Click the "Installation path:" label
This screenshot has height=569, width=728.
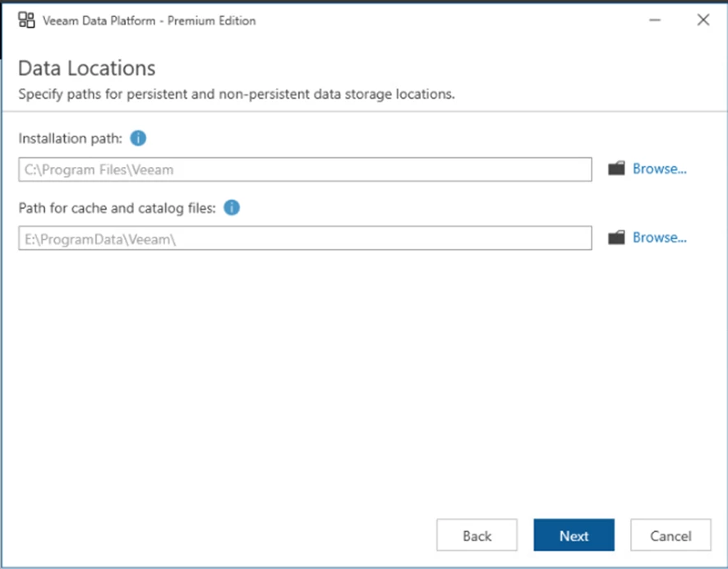tap(70, 138)
